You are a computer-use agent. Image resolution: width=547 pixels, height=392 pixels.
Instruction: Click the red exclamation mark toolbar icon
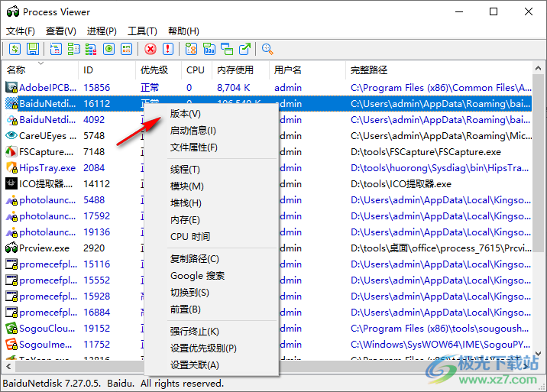pyautogui.click(x=168, y=49)
